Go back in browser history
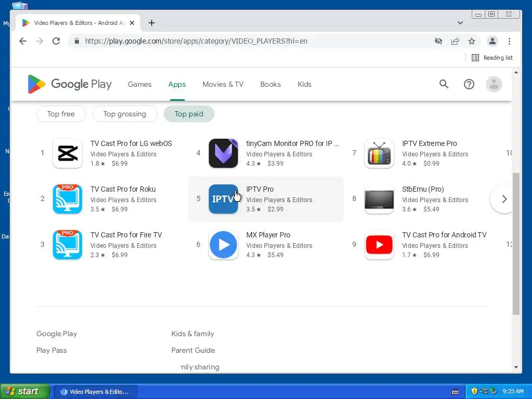The width and height of the screenshot is (532, 399). tap(23, 41)
